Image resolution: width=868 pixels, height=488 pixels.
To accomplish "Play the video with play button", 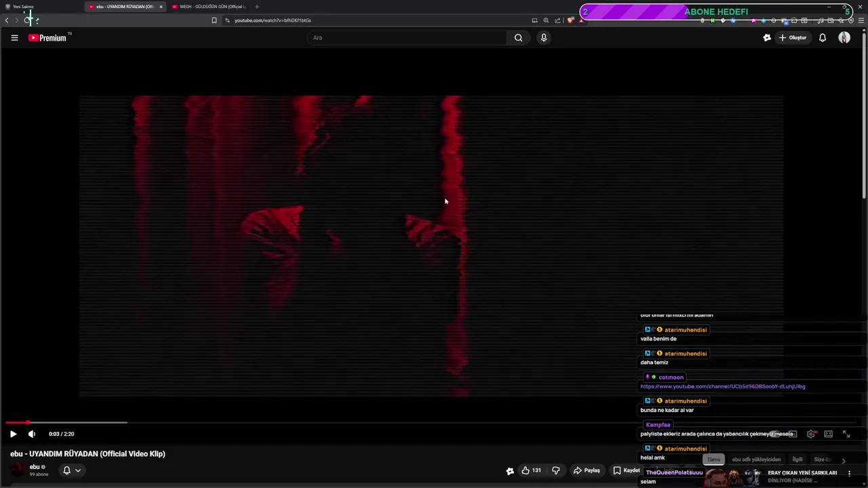I will coord(13,434).
